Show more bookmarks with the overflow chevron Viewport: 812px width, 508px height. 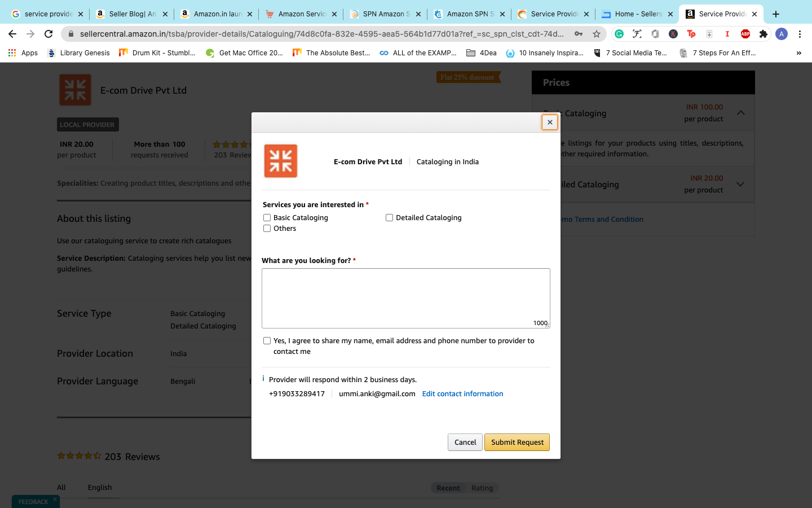coord(798,53)
